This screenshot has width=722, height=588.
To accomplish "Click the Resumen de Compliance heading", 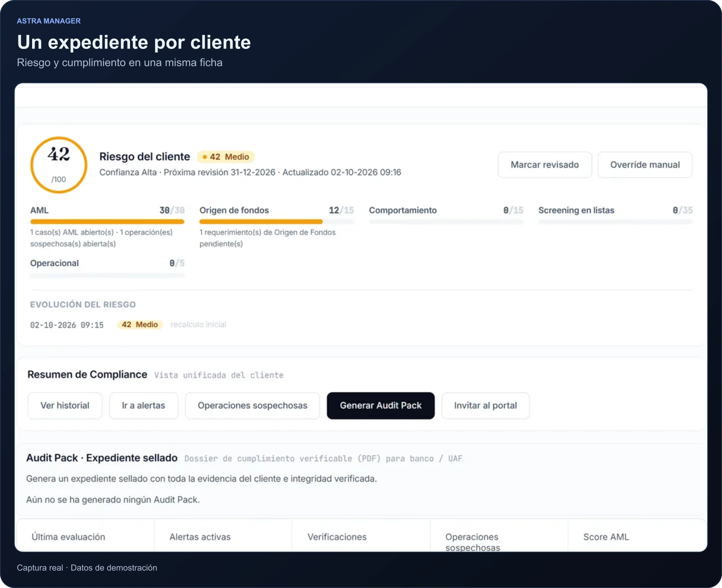I will pos(87,374).
